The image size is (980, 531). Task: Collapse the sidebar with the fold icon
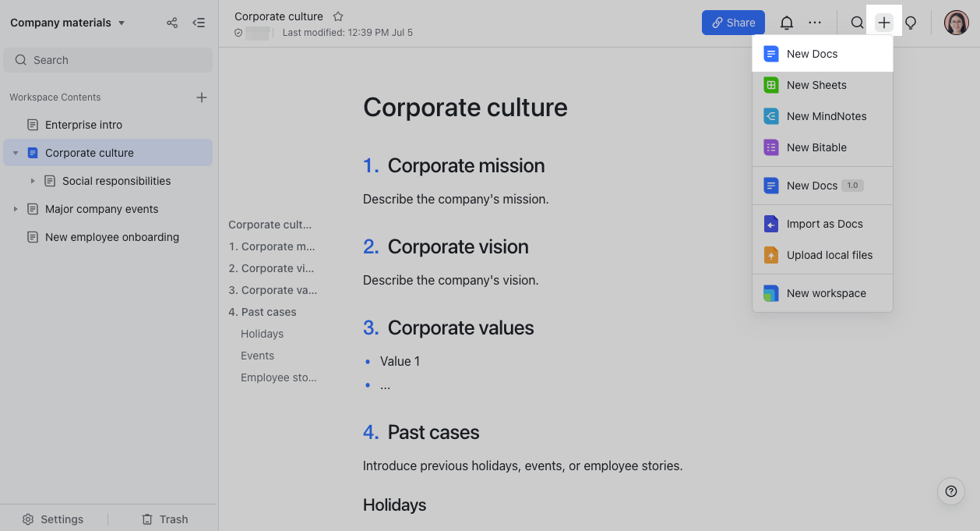coord(199,23)
